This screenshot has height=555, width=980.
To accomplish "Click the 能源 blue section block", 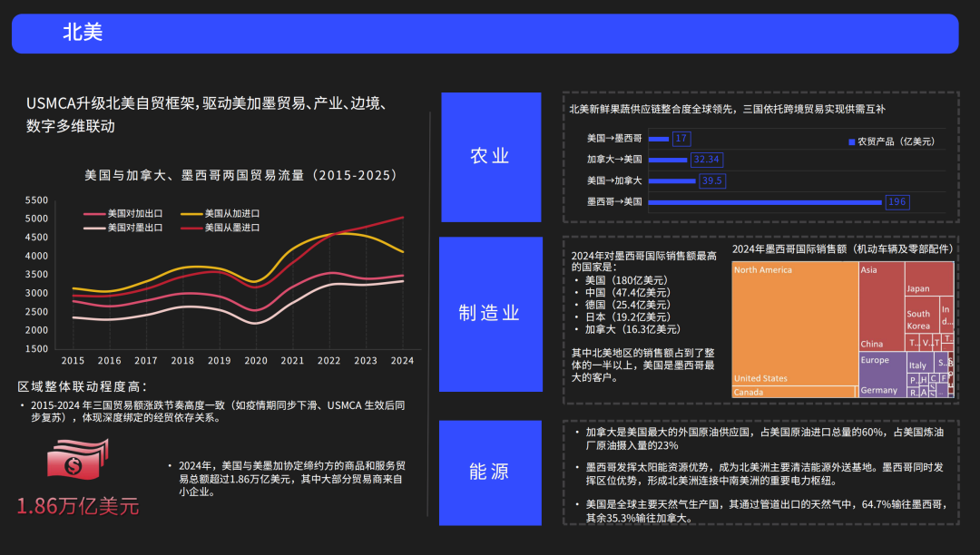I will pos(490,472).
